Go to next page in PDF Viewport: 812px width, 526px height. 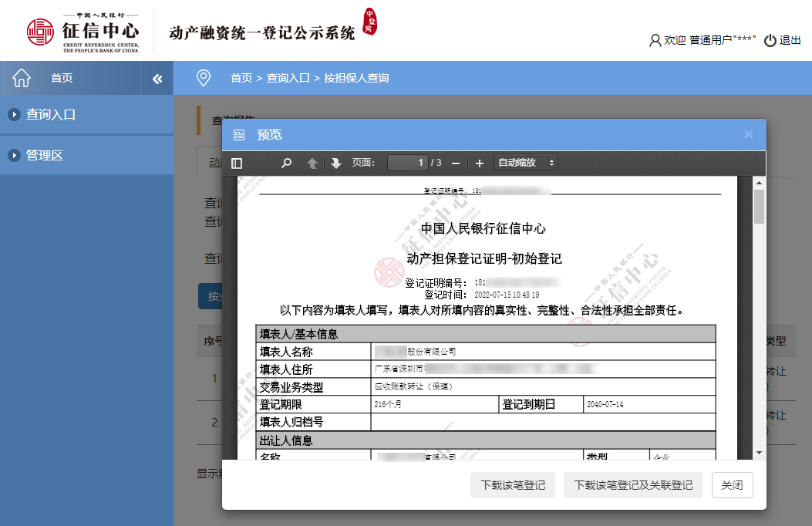pyautogui.click(x=336, y=163)
